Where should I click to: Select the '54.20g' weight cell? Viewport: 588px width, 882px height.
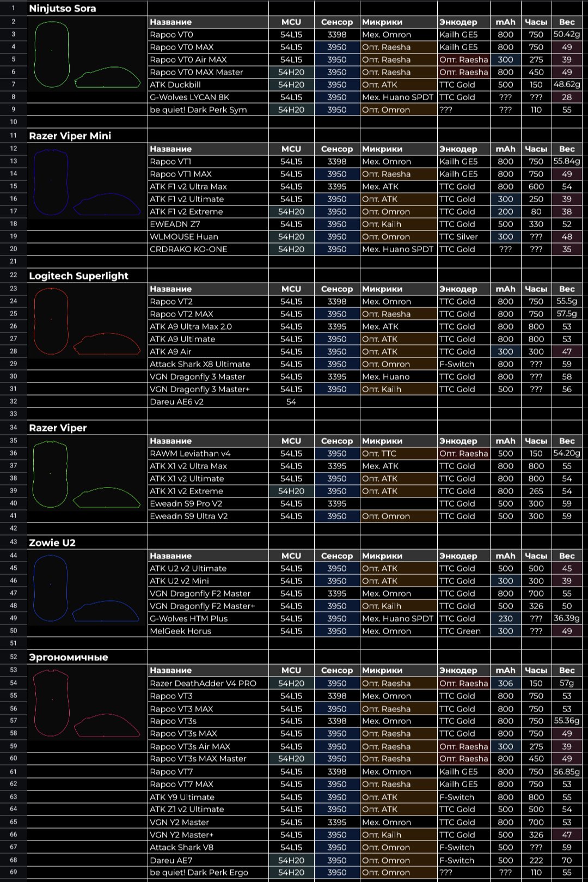click(x=567, y=453)
